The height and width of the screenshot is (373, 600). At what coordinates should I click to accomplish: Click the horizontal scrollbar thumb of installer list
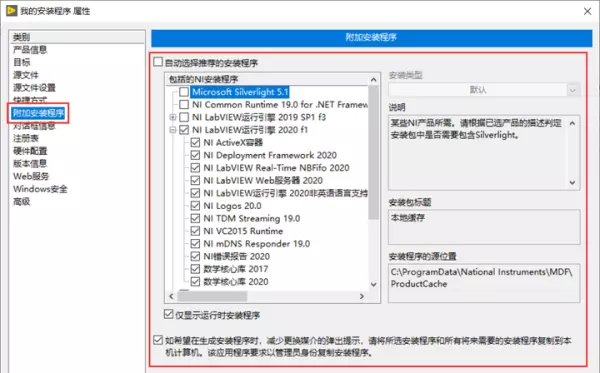[x=212, y=296]
